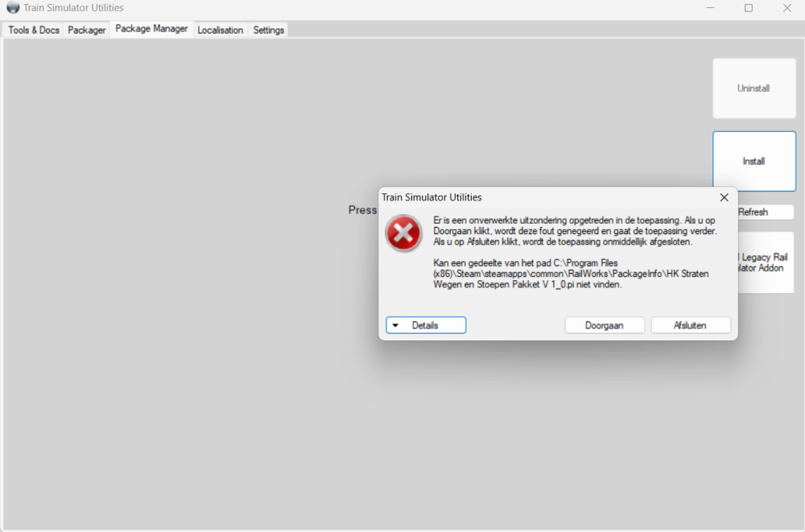805x532 pixels.
Task: Expand the Details section of the error
Action: (x=426, y=325)
